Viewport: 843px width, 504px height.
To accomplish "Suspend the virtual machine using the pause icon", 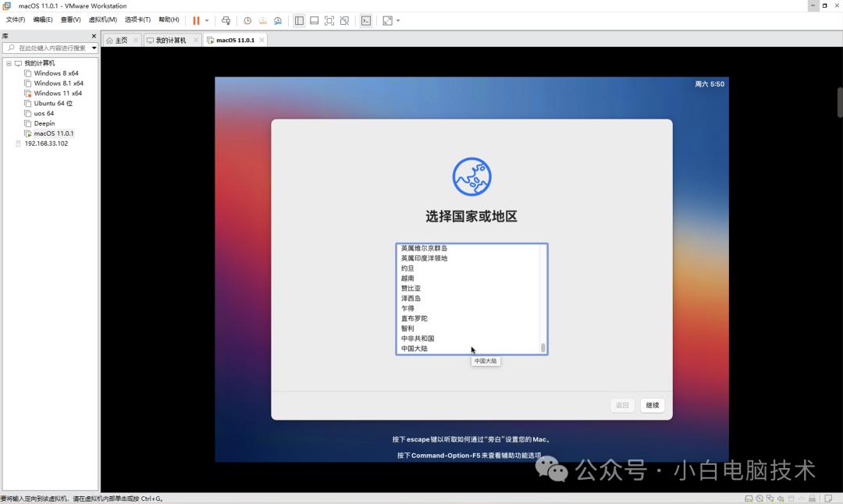I will tap(196, 20).
